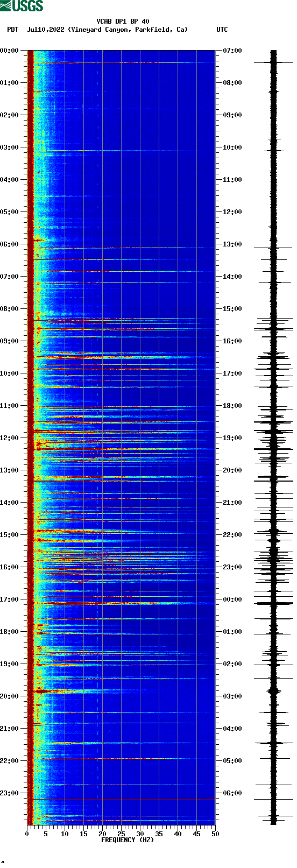Click the 15:00 PDT time label
Image resolution: width=297 pixels, height=868 pixels.
point(9,535)
